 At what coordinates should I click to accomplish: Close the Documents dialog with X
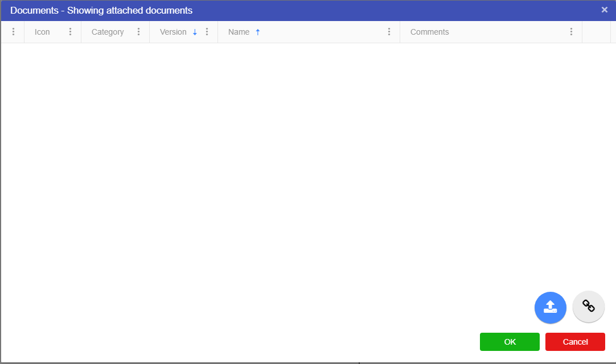pyautogui.click(x=604, y=10)
